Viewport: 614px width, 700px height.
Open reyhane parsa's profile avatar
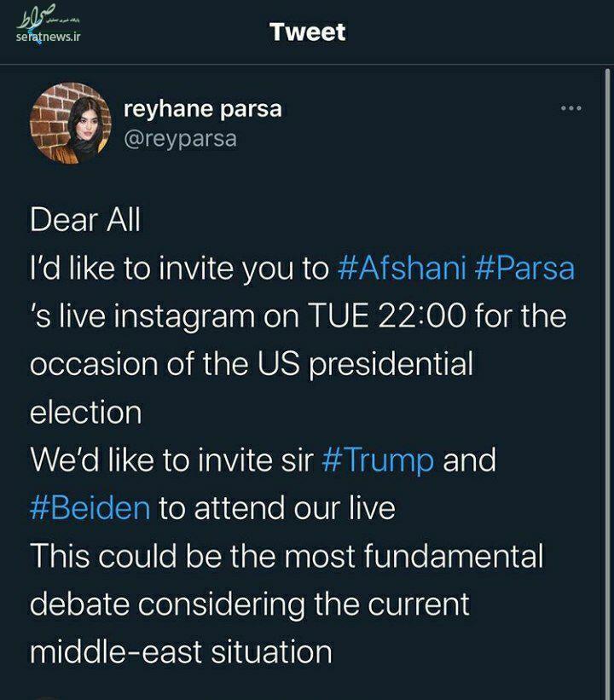tap(71, 124)
